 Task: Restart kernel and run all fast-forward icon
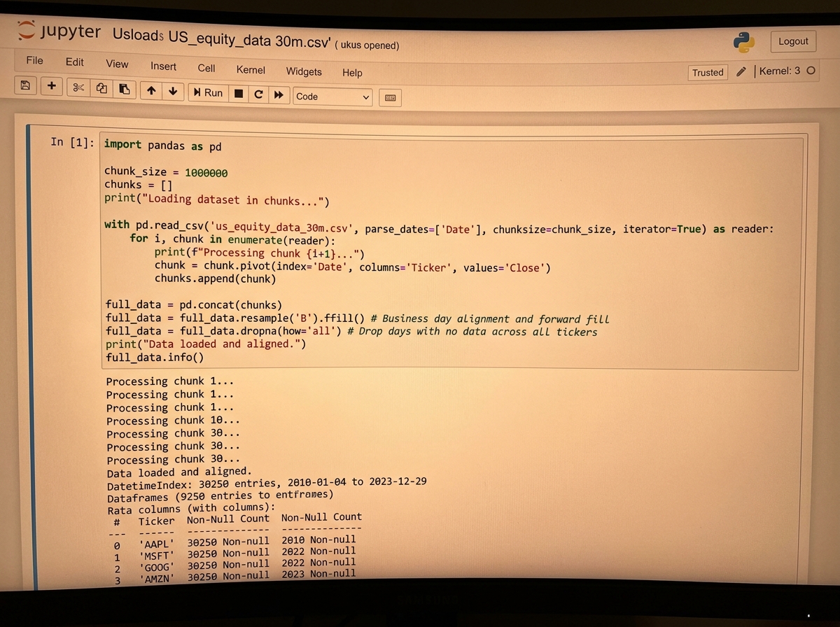click(x=279, y=94)
